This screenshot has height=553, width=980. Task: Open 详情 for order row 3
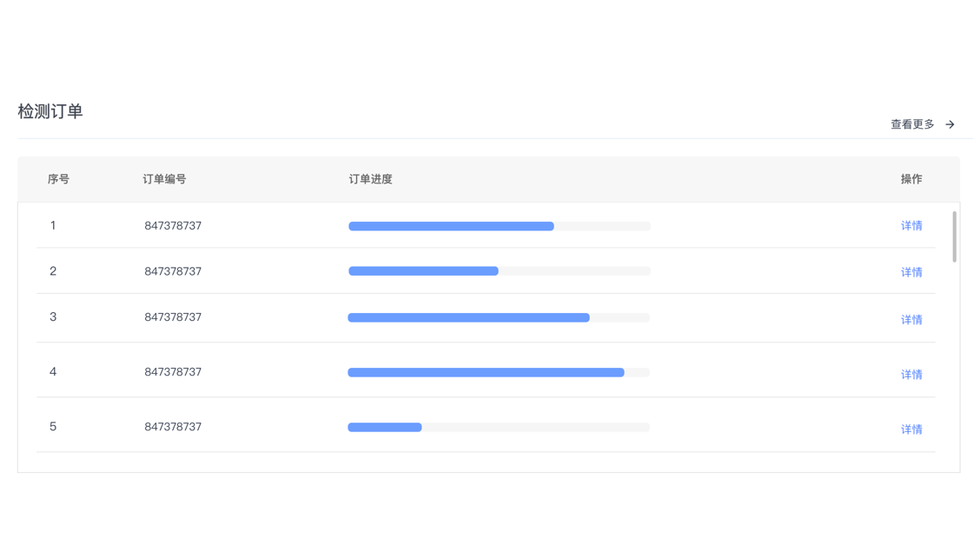[x=910, y=320]
